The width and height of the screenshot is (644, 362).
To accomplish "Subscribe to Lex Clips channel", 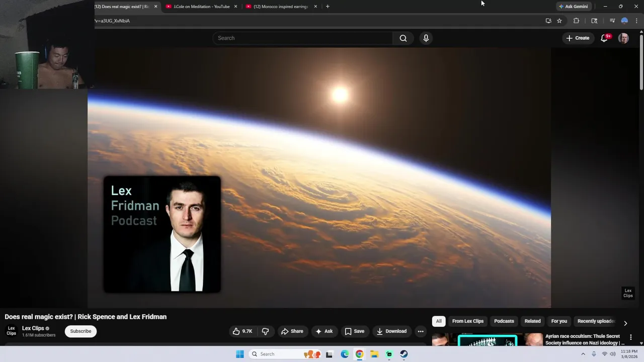I will 80,331.
